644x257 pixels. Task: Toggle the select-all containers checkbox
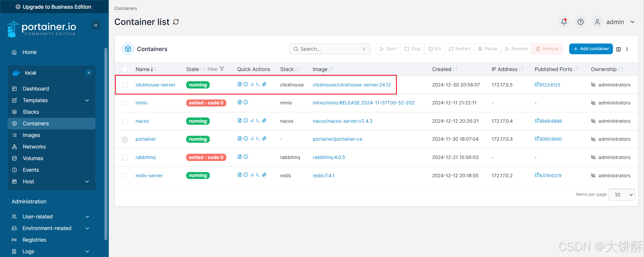tap(125, 69)
